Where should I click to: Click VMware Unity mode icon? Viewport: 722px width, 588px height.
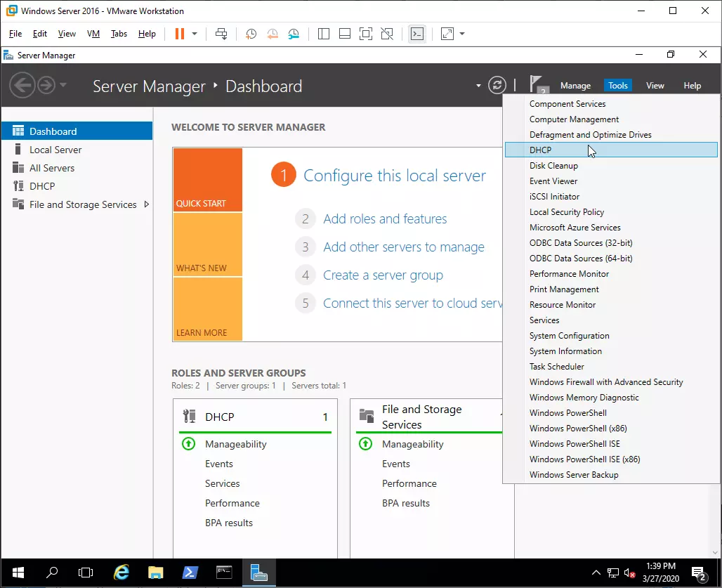[x=387, y=34]
